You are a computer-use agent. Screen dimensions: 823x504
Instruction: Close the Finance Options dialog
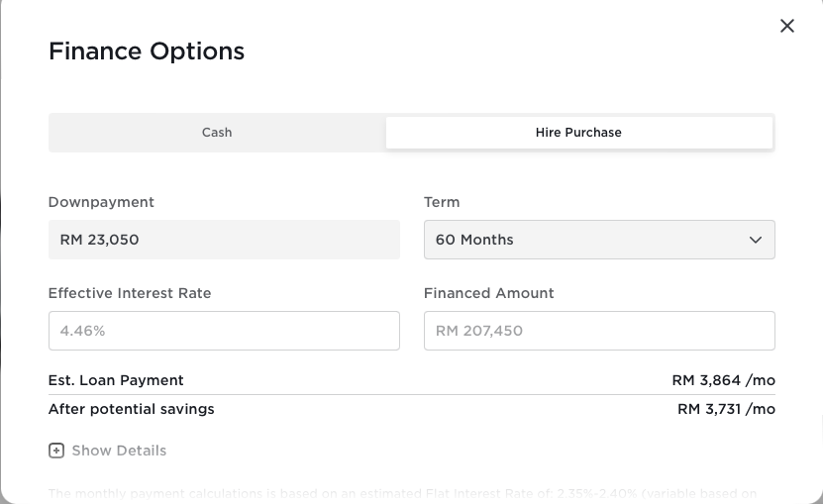coord(787,26)
